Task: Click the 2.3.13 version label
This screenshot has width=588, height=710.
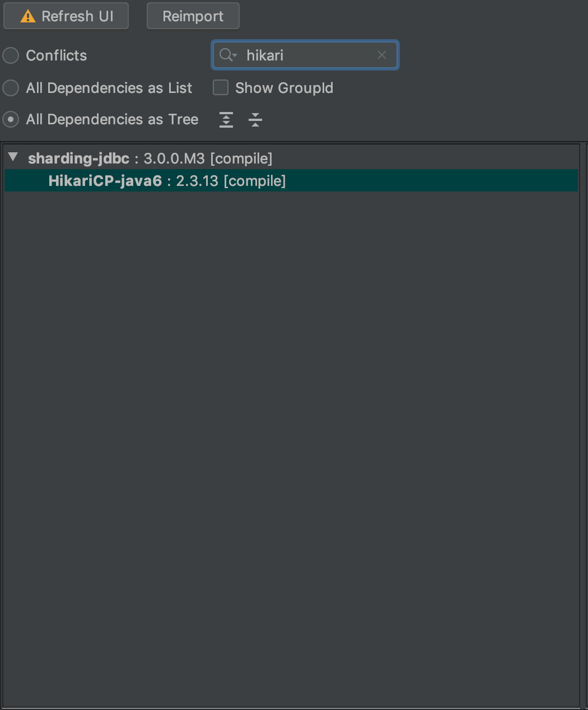Action: pos(197,180)
